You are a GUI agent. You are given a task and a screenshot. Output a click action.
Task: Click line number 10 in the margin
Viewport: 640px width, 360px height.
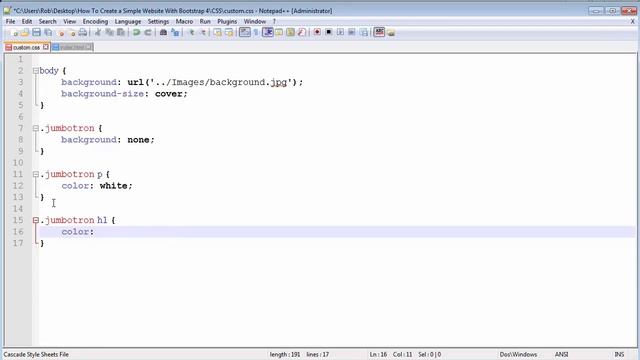(18, 162)
